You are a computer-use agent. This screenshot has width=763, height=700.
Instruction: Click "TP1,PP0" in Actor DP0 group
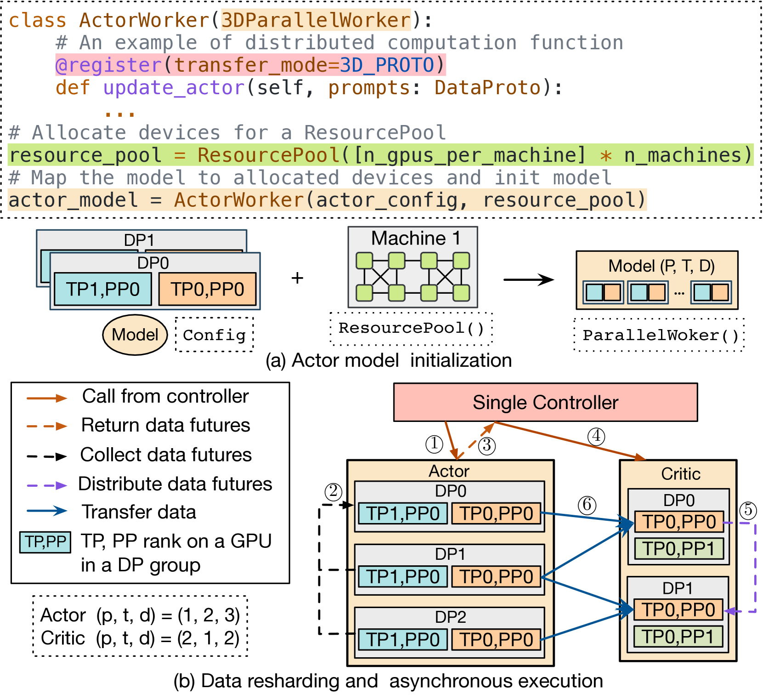click(x=403, y=513)
